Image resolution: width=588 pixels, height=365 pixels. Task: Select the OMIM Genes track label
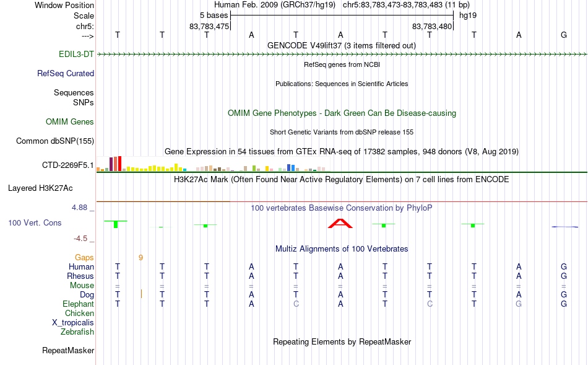[x=70, y=121]
